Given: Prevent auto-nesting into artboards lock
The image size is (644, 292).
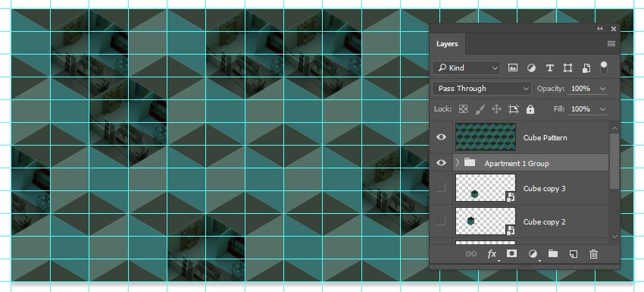Looking at the screenshot, I should tap(514, 109).
